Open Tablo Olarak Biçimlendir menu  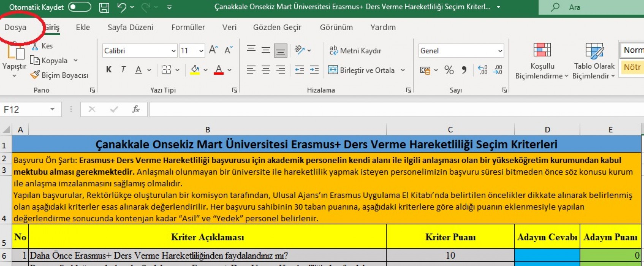point(594,61)
